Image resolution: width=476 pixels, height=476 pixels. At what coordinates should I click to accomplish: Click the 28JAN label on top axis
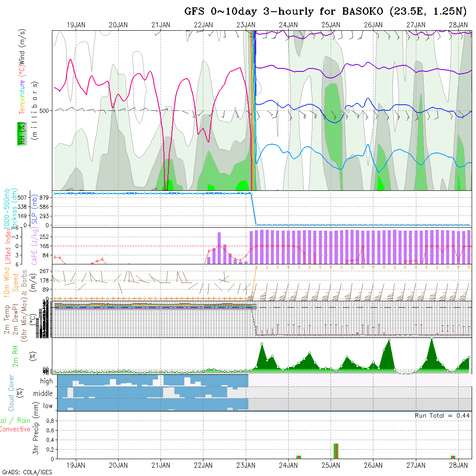pos(458,25)
